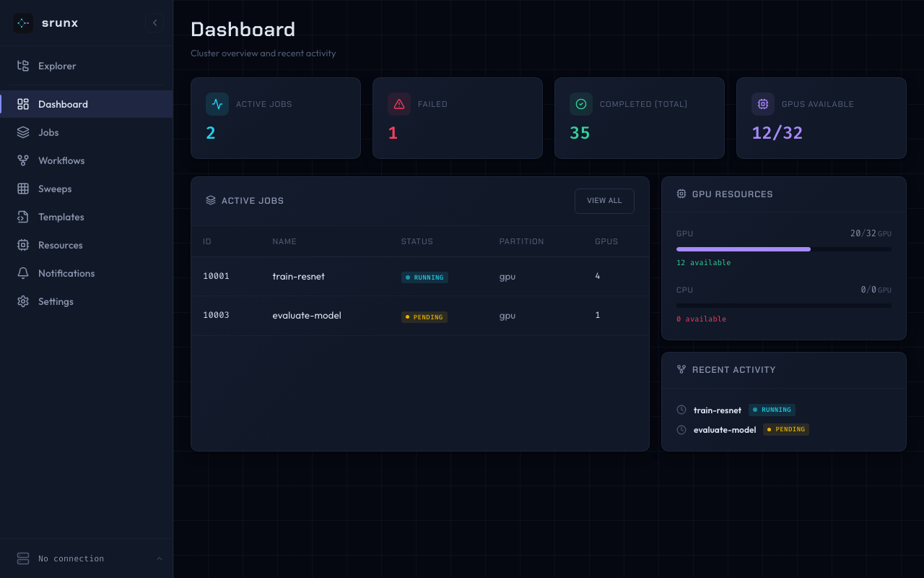Click the Notifications bell icon
This screenshot has height=578, width=924.
pyautogui.click(x=23, y=273)
